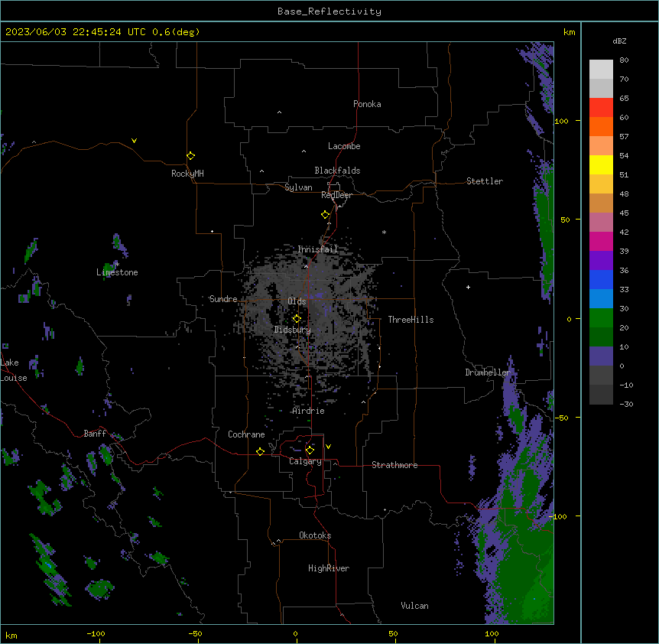The width and height of the screenshot is (659, 644).
Task: Click the Calgary label
Action: pos(305,461)
